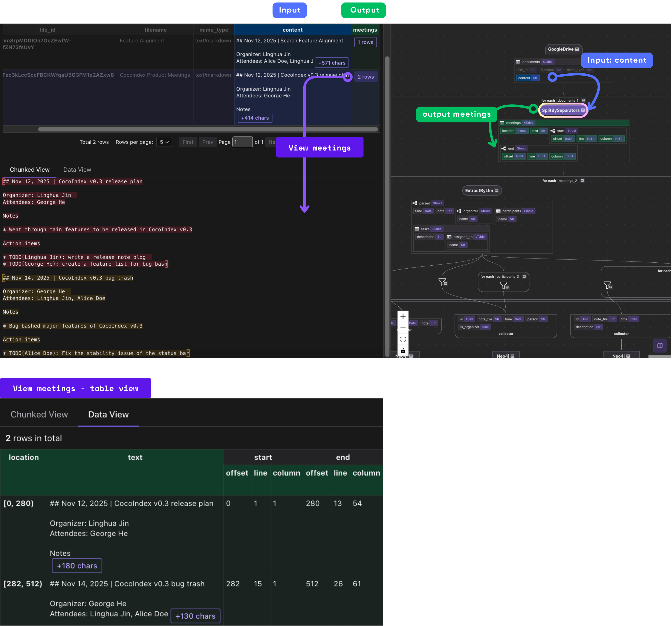Expand +414 chars in content cell

coord(255,118)
